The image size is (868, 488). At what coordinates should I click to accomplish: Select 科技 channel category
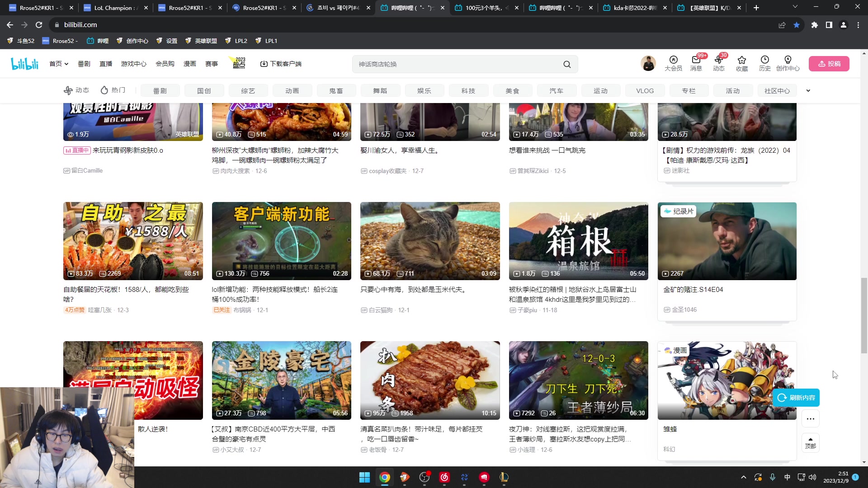click(x=468, y=91)
